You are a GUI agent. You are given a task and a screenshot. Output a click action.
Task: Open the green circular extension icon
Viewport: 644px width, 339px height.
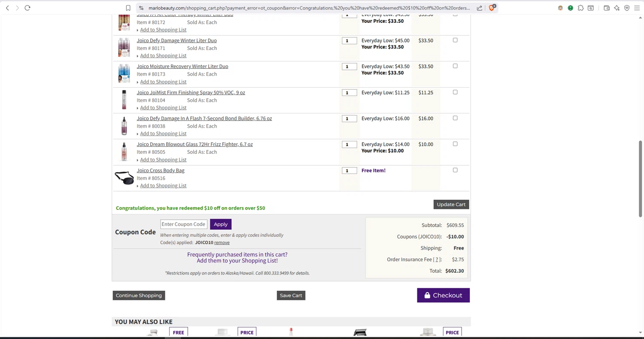point(570,8)
